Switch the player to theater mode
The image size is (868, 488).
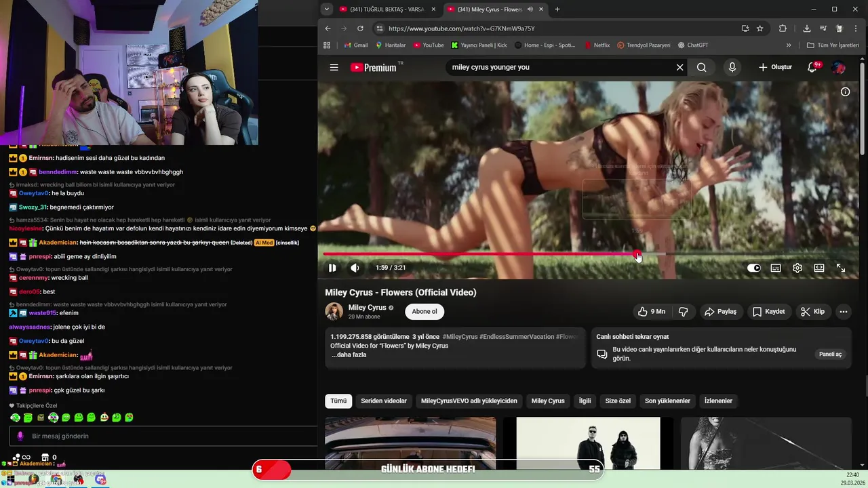pos(819,268)
